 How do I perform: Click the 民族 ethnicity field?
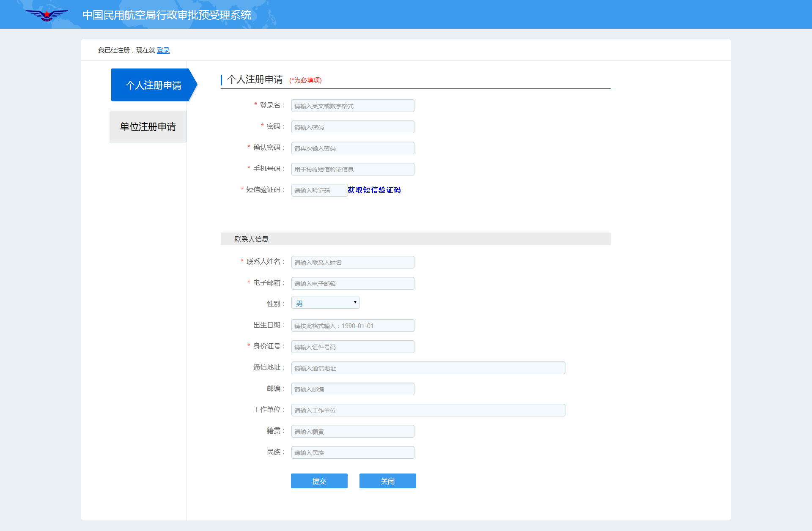[x=353, y=452]
